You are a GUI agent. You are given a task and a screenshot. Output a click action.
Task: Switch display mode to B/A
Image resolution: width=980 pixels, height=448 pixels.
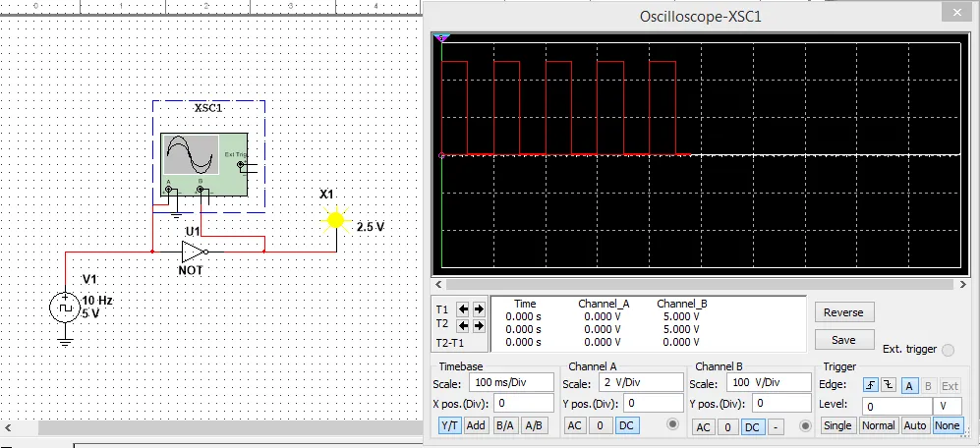505,425
